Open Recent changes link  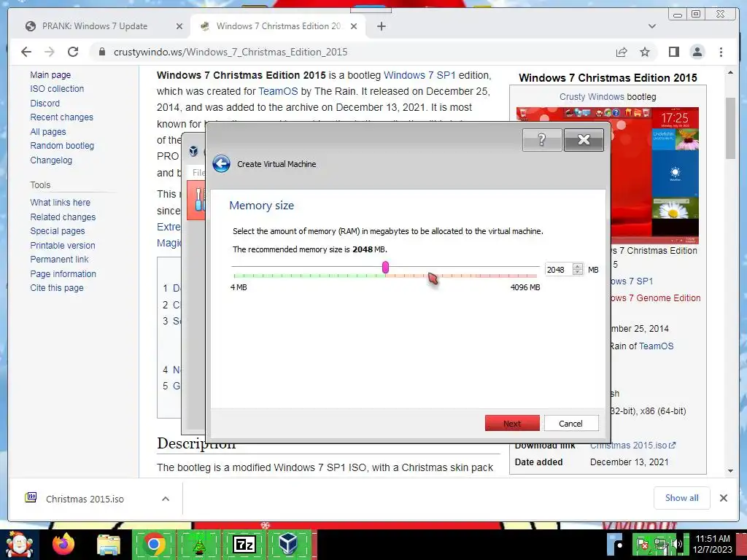pyautogui.click(x=61, y=117)
